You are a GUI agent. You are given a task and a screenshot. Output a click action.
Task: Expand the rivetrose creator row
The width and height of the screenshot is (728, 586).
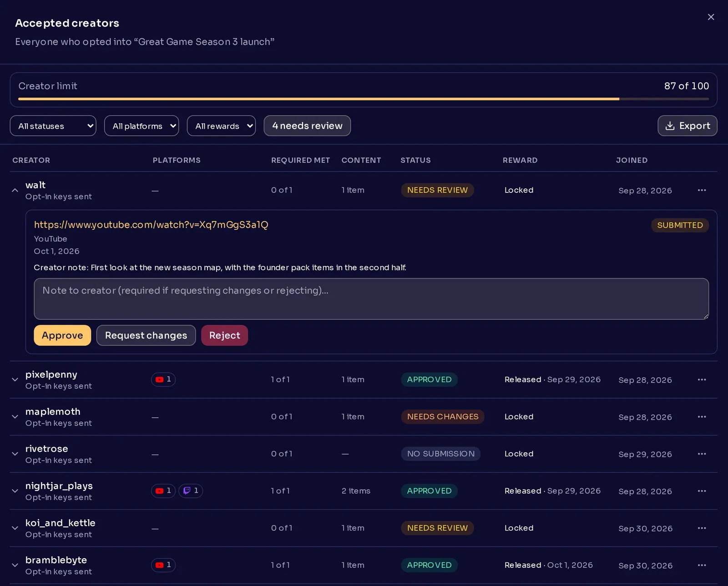15,454
